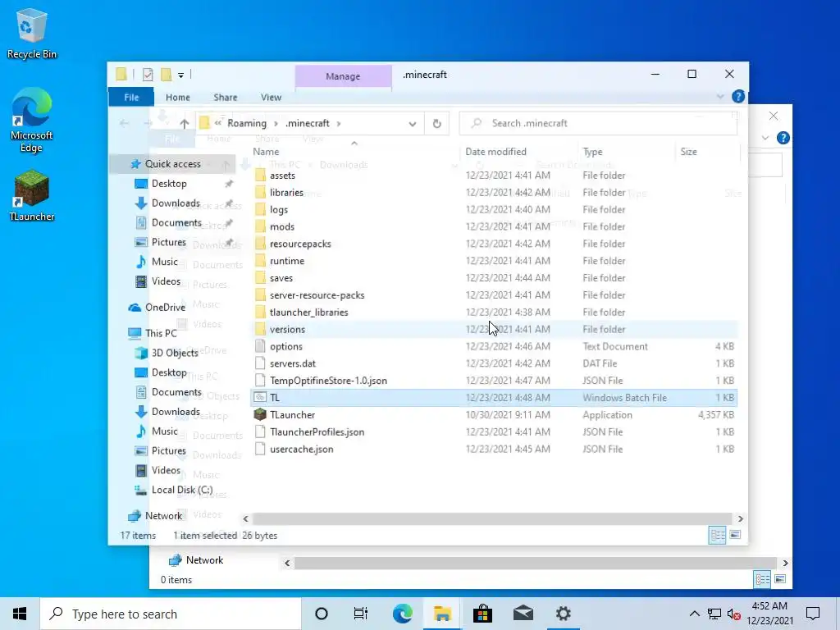This screenshot has width=840, height=630.
Task: Click the New Folder icon in title bar
Action: click(x=166, y=75)
